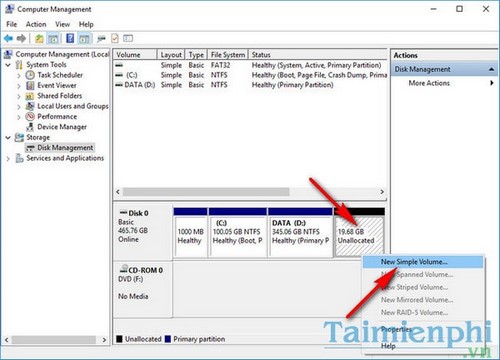Collapse the Disk Management actions section arrow
500x360 pixels.
[x=491, y=69]
